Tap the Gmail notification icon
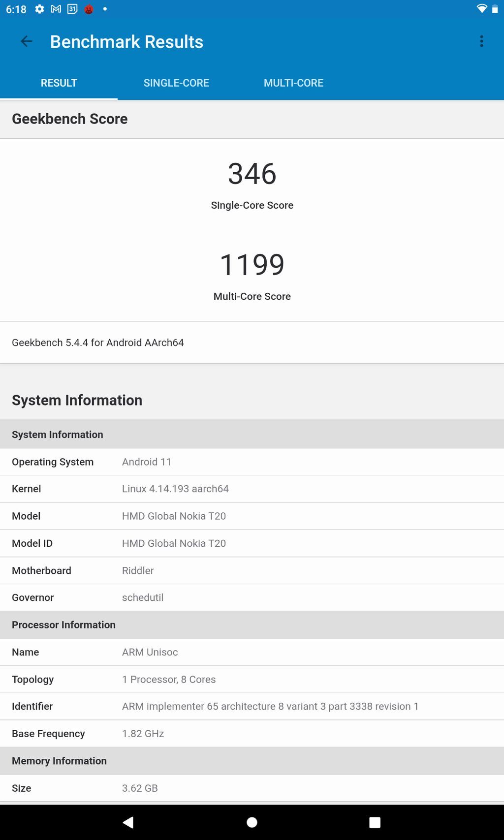504x840 pixels. click(56, 9)
